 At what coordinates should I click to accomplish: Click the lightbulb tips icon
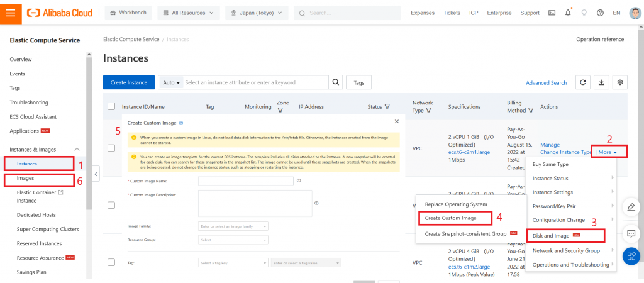pos(584,13)
